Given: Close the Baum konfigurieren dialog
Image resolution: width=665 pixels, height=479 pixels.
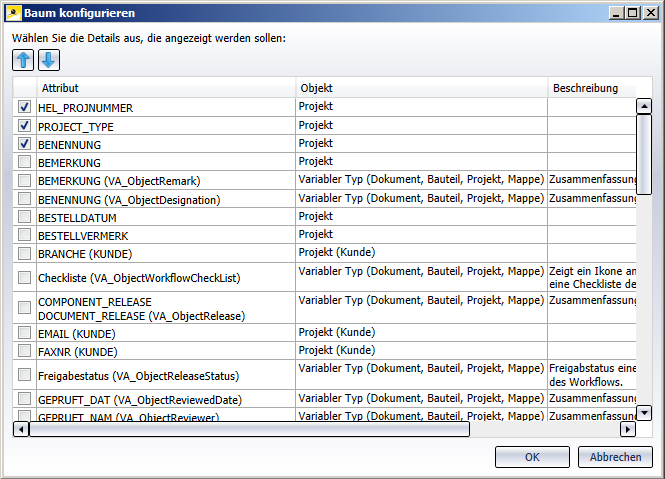Looking at the screenshot, I should (650, 13).
